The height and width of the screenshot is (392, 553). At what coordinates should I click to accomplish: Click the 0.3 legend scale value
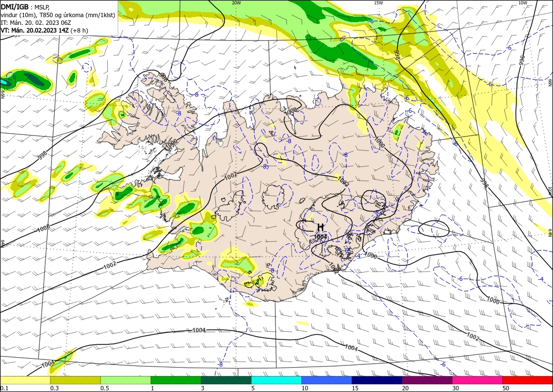click(54, 388)
